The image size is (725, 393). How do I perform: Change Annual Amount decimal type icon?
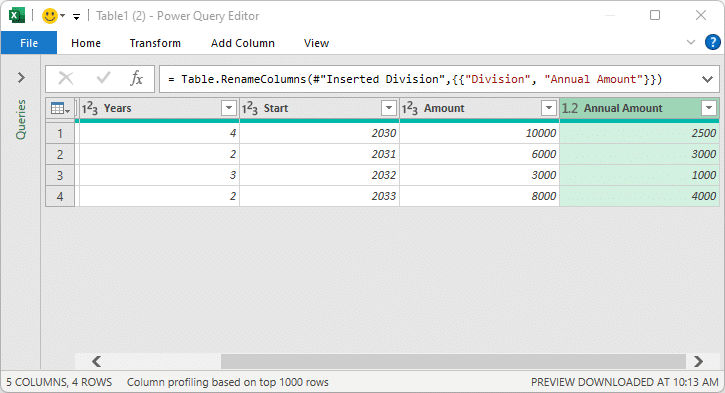[x=570, y=108]
